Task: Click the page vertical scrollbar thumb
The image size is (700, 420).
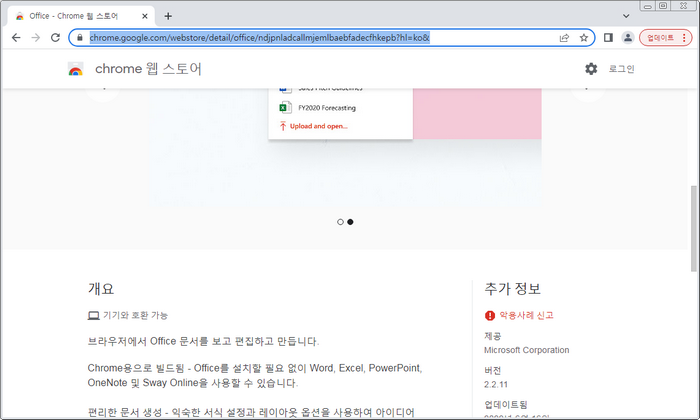Action: click(693, 228)
